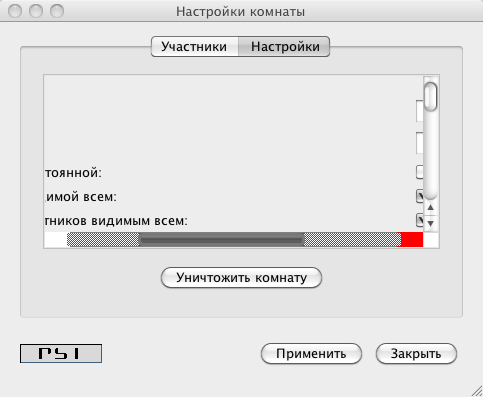Click the lower partially visible text field

coord(420,143)
